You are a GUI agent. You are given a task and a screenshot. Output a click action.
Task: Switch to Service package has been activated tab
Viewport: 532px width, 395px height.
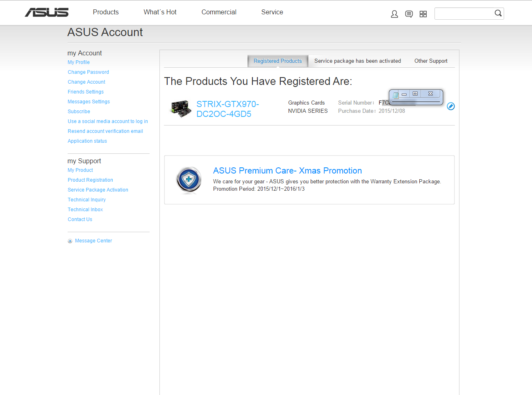tap(357, 61)
